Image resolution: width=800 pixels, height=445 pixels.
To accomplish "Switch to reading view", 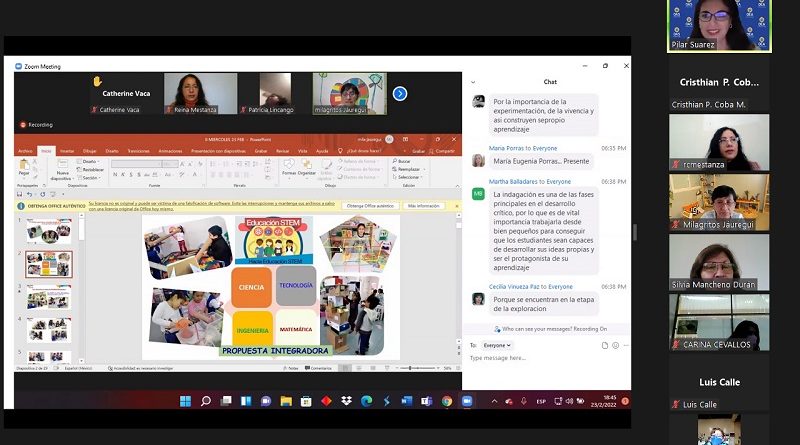I will (373, 368).
